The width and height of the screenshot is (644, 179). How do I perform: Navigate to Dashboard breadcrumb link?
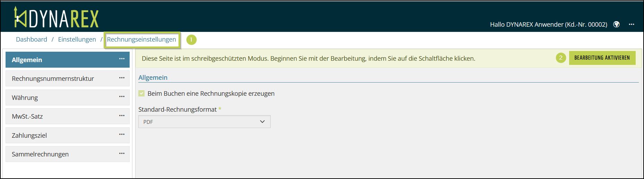click(x=32, y=40)
